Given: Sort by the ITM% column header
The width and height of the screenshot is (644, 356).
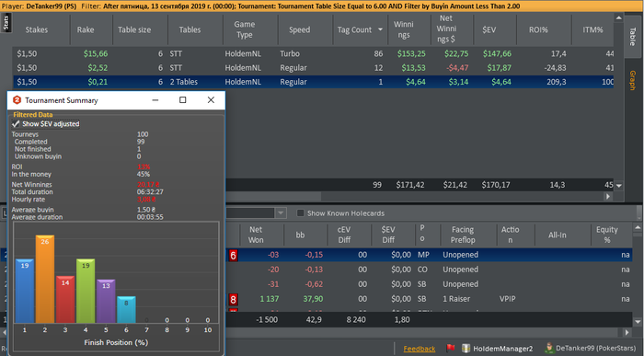Looking at the screenshot, I should (592, 29).
